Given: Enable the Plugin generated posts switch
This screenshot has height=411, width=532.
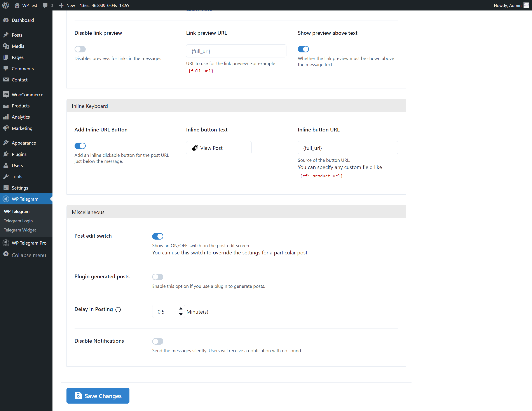Looking at the screenshot, I should tap(158, 277).
